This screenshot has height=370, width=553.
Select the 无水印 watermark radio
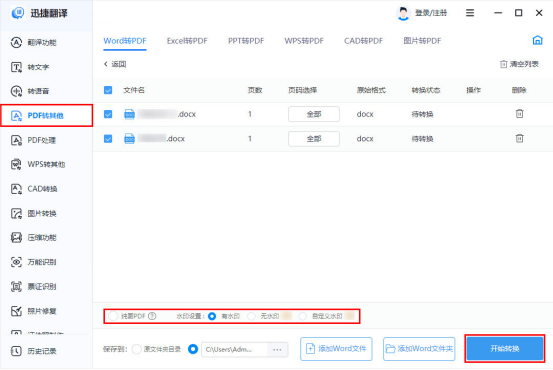pos(251,316)
